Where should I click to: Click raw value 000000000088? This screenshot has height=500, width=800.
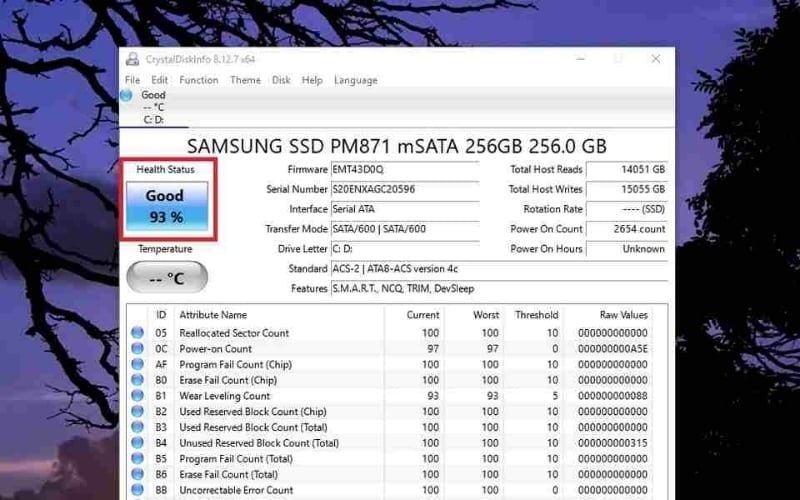613,396
